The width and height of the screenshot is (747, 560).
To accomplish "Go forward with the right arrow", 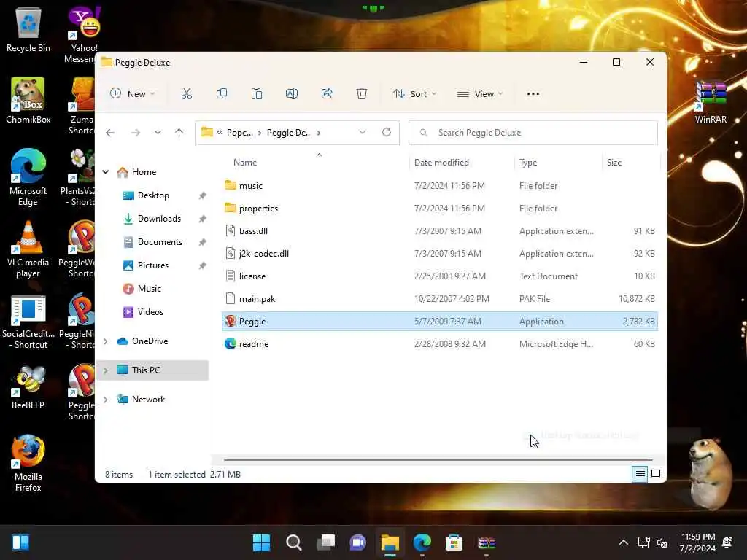I will pos(136,133).
